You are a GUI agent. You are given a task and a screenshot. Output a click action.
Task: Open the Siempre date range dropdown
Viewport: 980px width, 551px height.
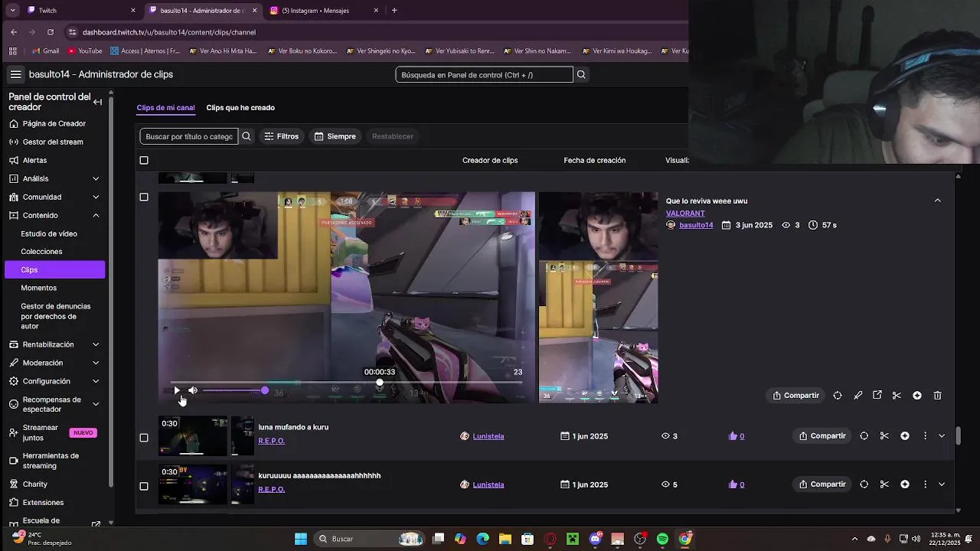pos(335,136)
